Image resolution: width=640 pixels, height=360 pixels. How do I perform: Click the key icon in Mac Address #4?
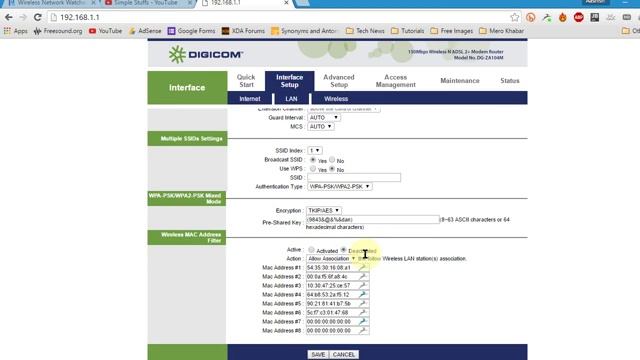[x=362, y=295]
